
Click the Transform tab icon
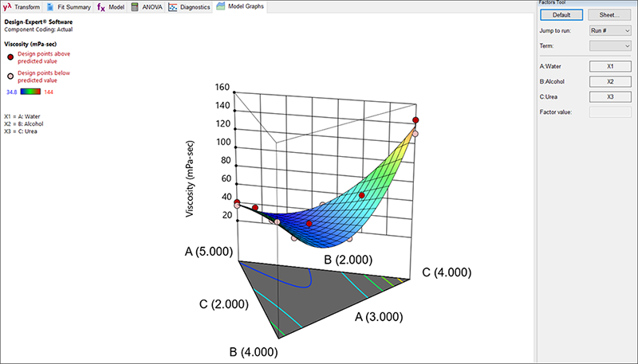[x=7, y=6]
